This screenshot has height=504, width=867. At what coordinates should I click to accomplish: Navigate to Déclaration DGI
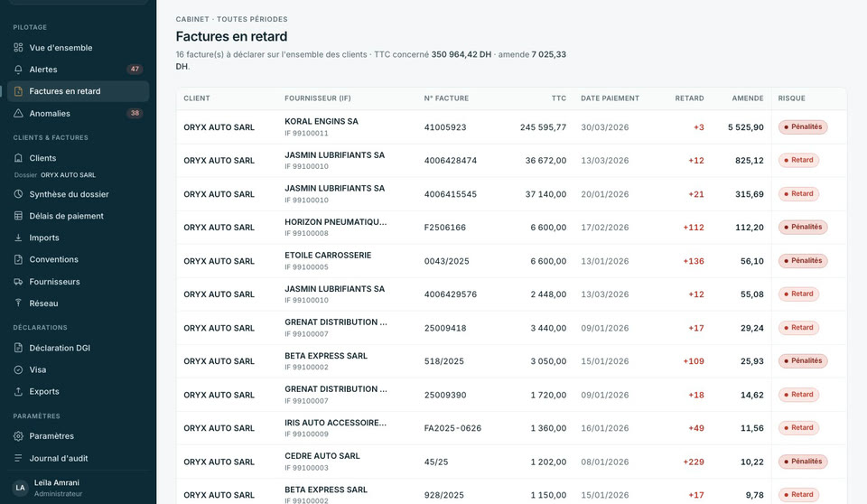[78, 348]
